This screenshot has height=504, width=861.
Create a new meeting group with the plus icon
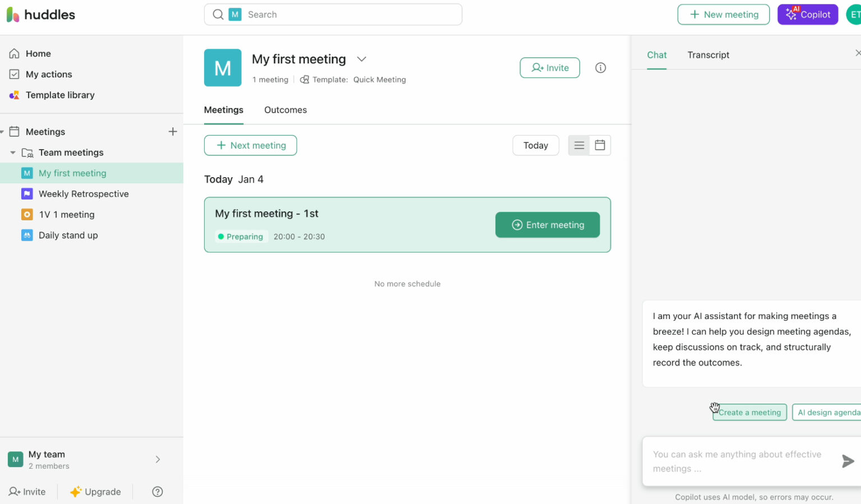pyautogui.click(x=173, y=131)
